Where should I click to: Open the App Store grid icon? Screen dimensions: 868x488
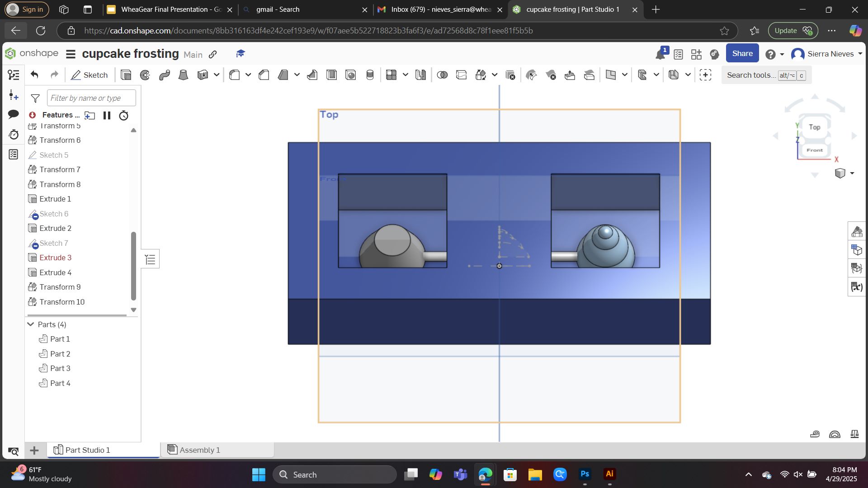point(696,54)
